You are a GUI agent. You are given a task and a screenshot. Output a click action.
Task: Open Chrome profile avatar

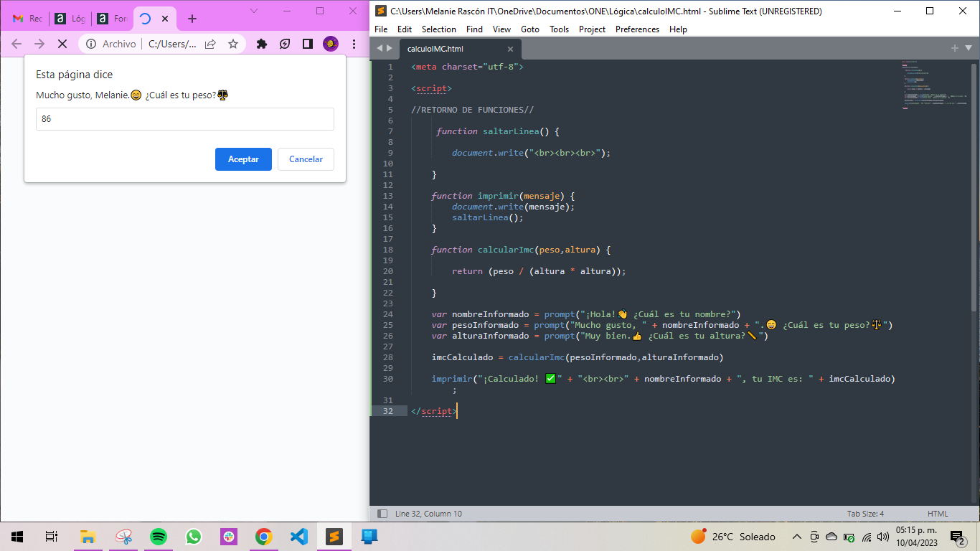click(331, 44)
